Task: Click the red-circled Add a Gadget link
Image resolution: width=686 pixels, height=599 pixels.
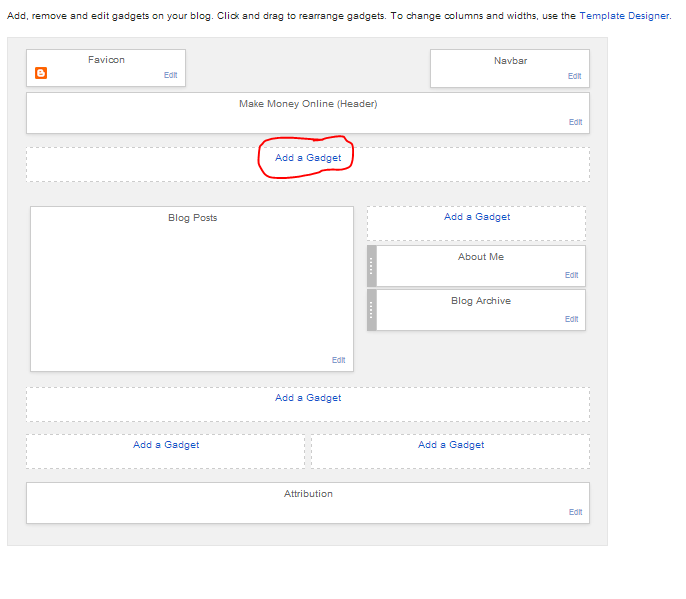Action: click(308, 158)
